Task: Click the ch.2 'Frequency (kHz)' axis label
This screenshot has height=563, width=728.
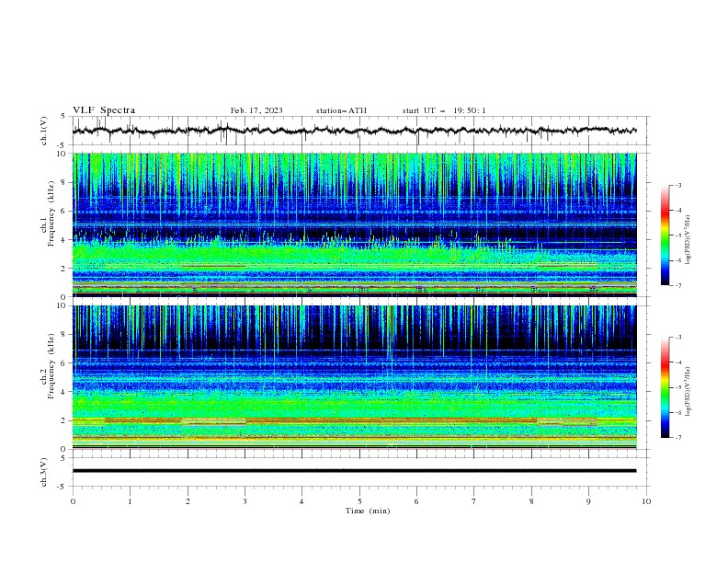Action: click(x=51, y=366)
